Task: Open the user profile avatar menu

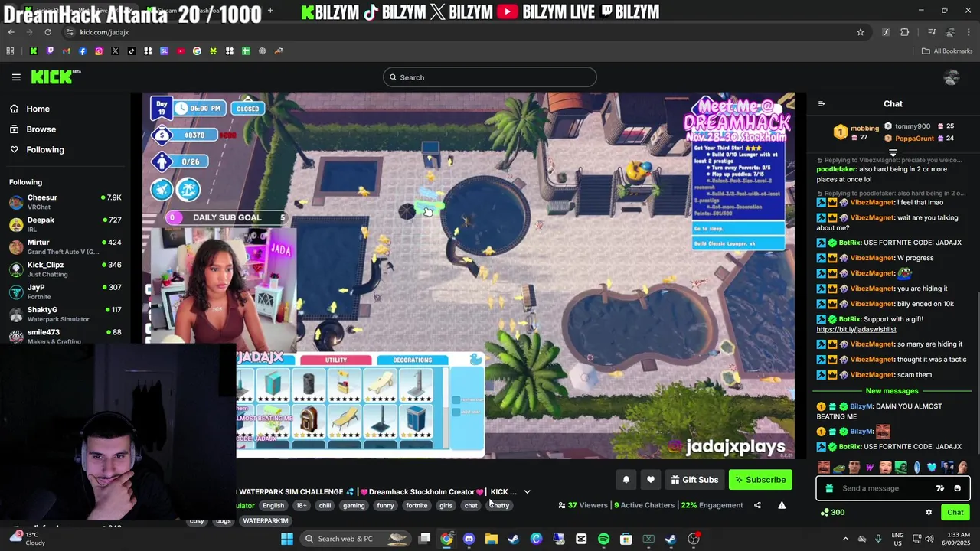Action: (x=952, y=77)
